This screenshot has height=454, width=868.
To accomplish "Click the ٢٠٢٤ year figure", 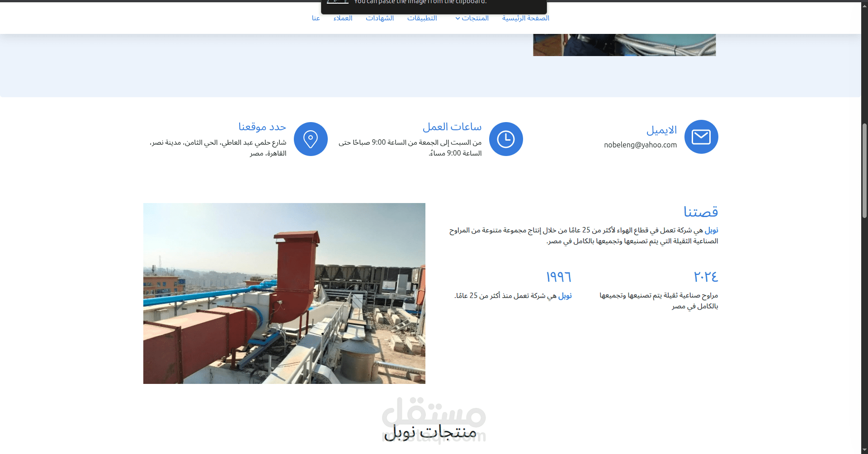I will click(x=706, y=276).
